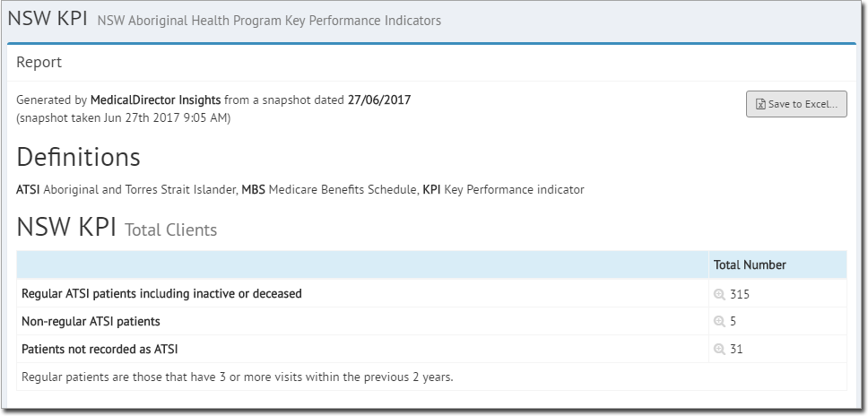Image resolution: width=868 pixels, height=416 pixels.
Task: Select the 315 total number value
Action: tap(740, 294)
